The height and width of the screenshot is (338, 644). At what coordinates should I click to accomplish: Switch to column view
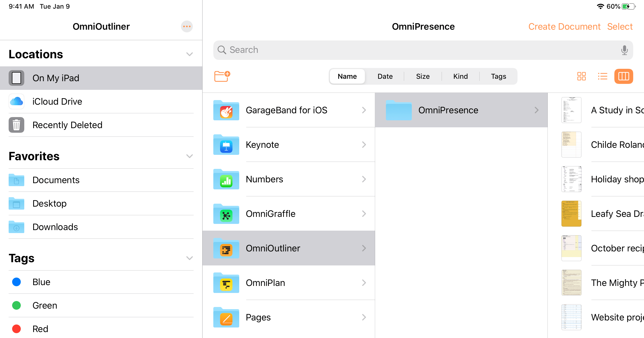click(x=624, y=76)
